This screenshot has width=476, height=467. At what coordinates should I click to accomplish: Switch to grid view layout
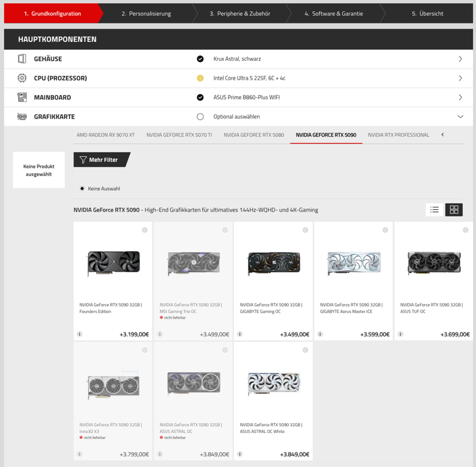click(454, 210)
